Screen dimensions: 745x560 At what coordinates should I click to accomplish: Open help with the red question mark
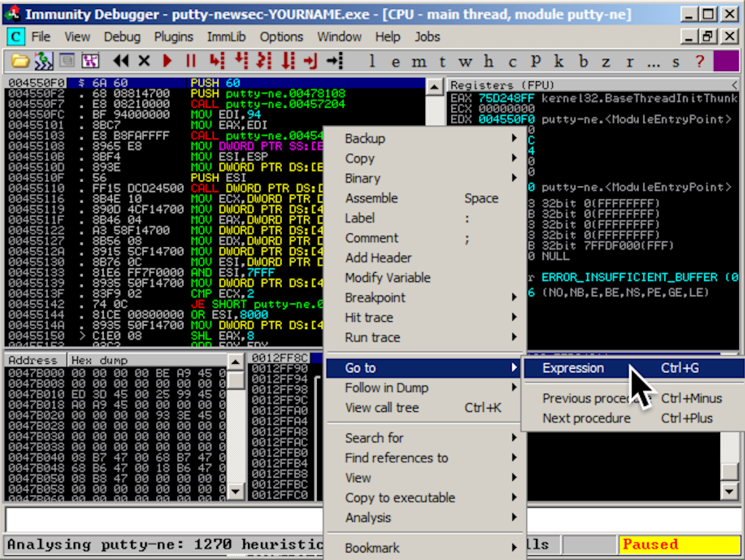pyautogui.click(x=699, y=62)
